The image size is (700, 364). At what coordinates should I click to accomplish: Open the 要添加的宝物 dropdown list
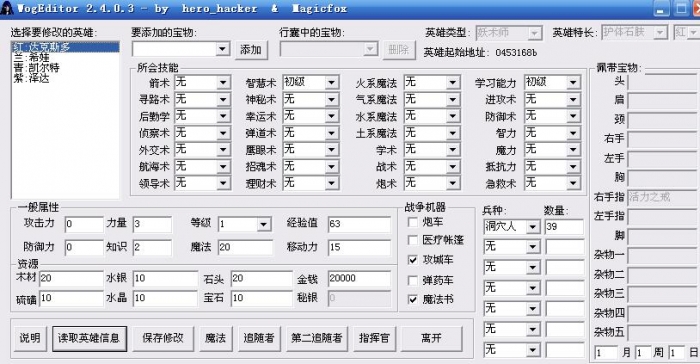point(223,49)
